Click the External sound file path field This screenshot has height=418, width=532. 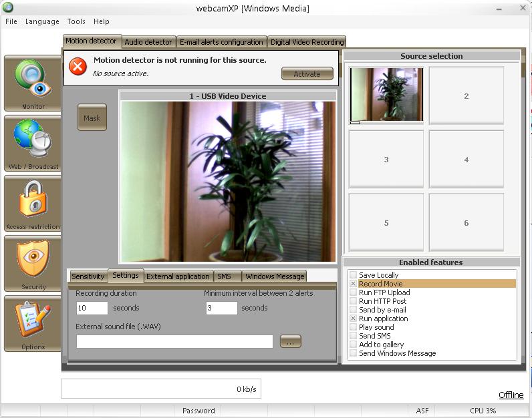174,341
